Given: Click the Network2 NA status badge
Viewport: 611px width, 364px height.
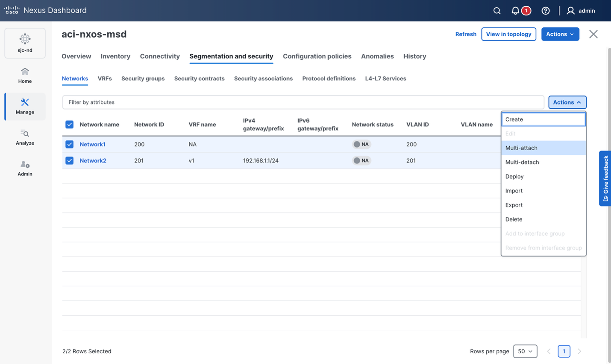Looking at the screenshot, I should pos(361,160).
